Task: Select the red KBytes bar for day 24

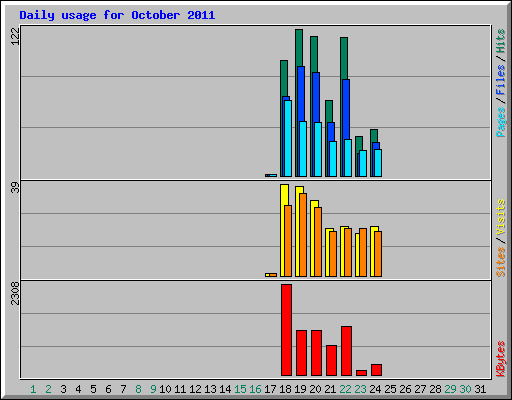Action: point(376,370)
